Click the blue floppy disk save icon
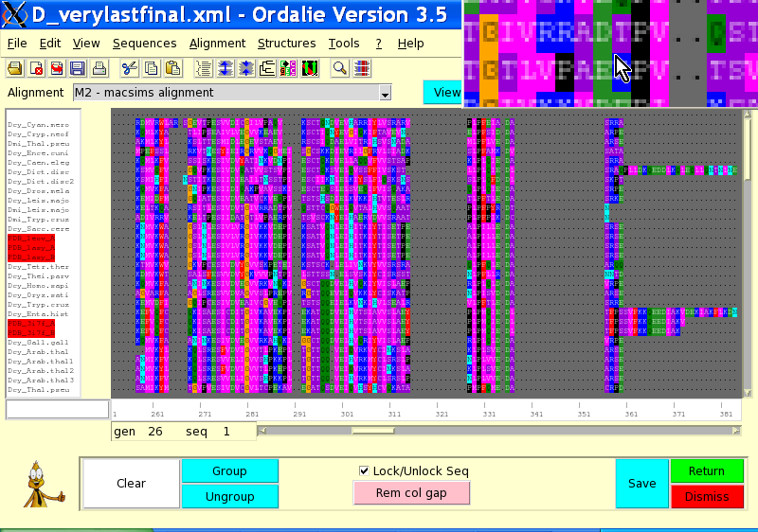The width and height of the screenshot is (758, 532). (x=77, y=68)
